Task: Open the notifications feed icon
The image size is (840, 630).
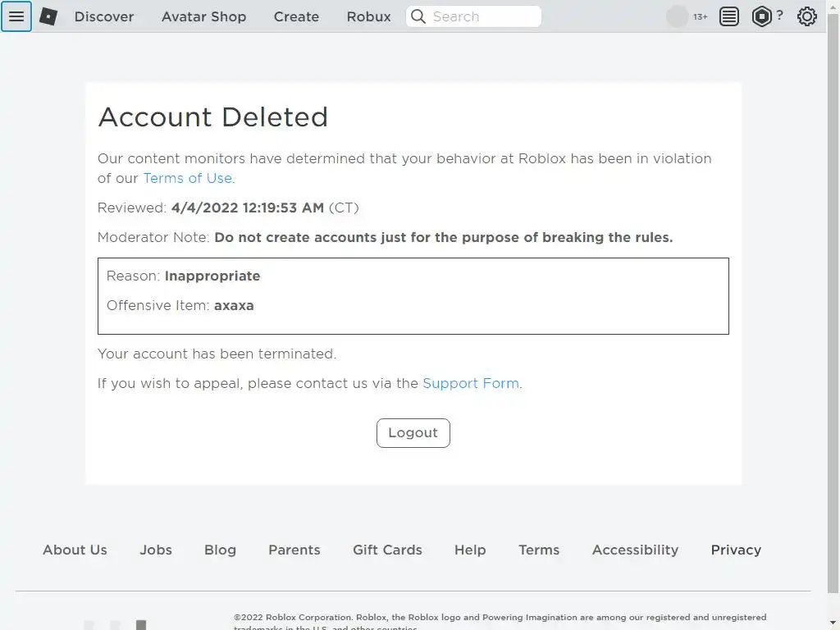Action: 729,16
